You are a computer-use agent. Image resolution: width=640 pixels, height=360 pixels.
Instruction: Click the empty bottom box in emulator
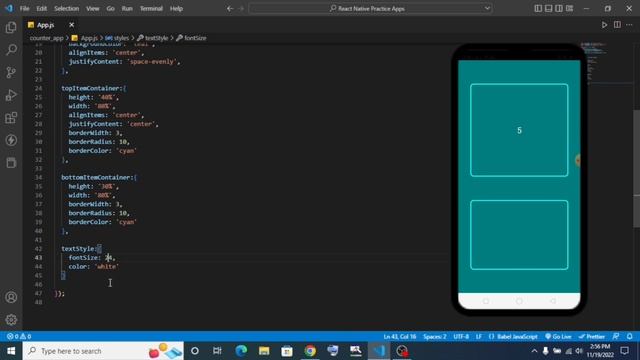click(519, 235)
